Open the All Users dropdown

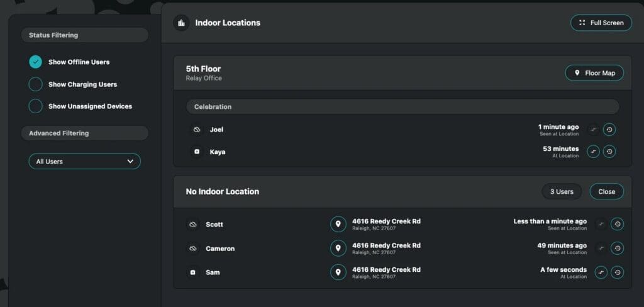tap(85, 162)
